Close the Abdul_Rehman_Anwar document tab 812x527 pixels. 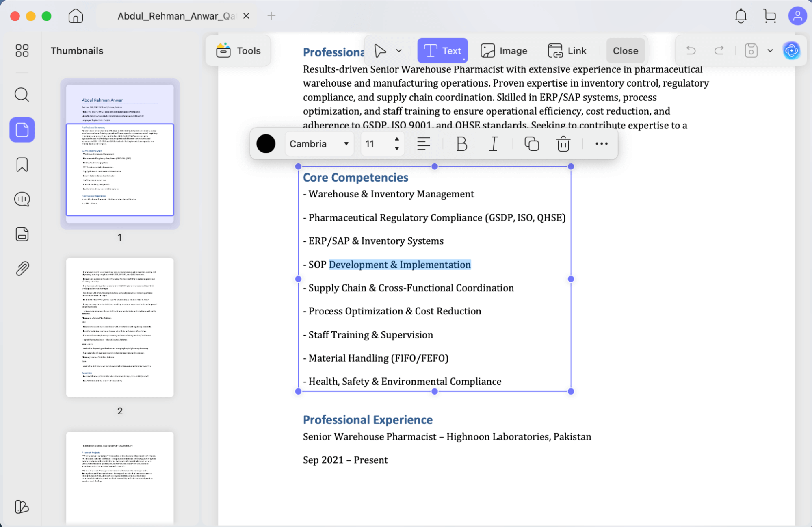click(x=246, y=16)
